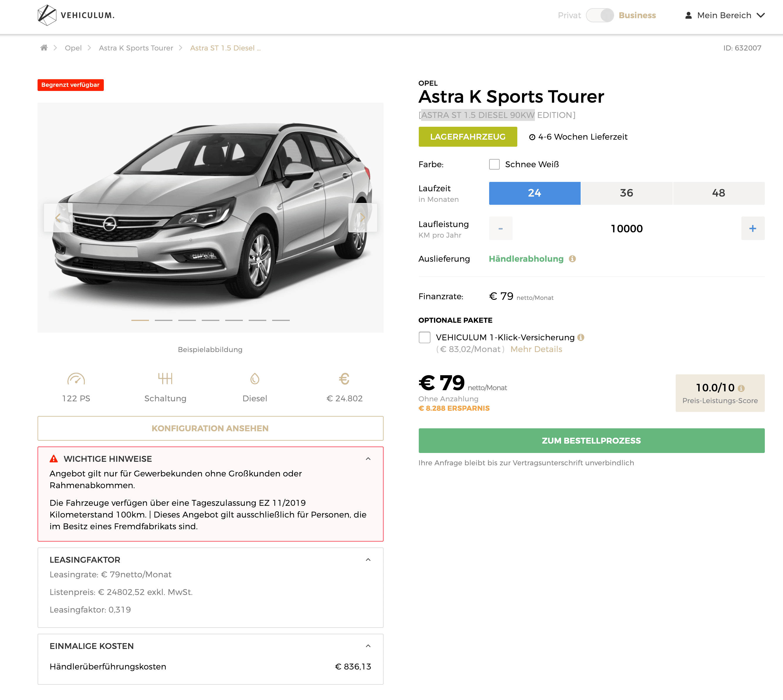Click the gearshift Schaltung icon
783x700 pixels.
point(165,379)
